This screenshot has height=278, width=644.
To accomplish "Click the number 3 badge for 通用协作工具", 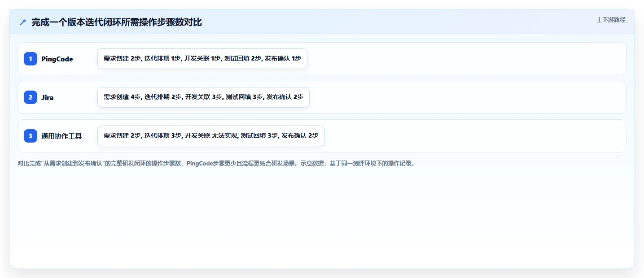I will pos(31,136).
